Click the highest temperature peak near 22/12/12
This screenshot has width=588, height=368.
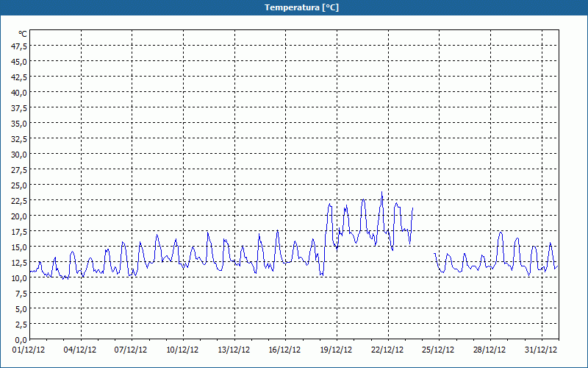(381, 193)
